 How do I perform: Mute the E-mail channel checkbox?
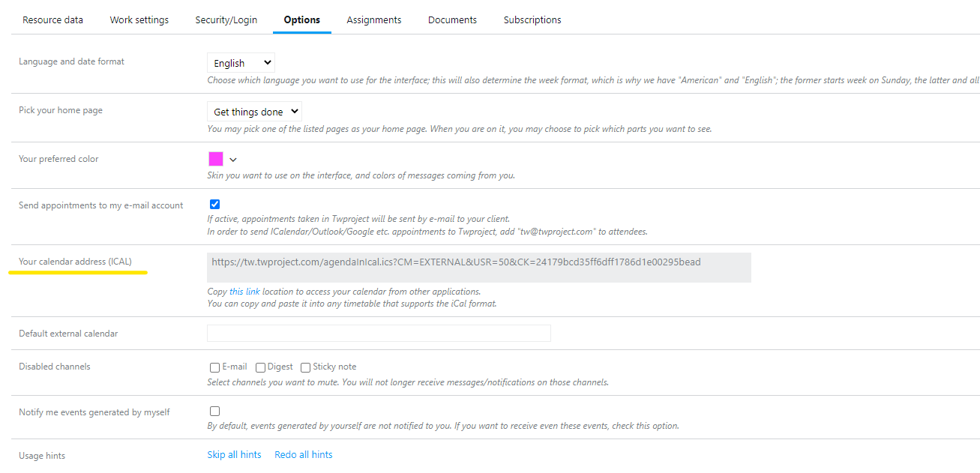215,367
